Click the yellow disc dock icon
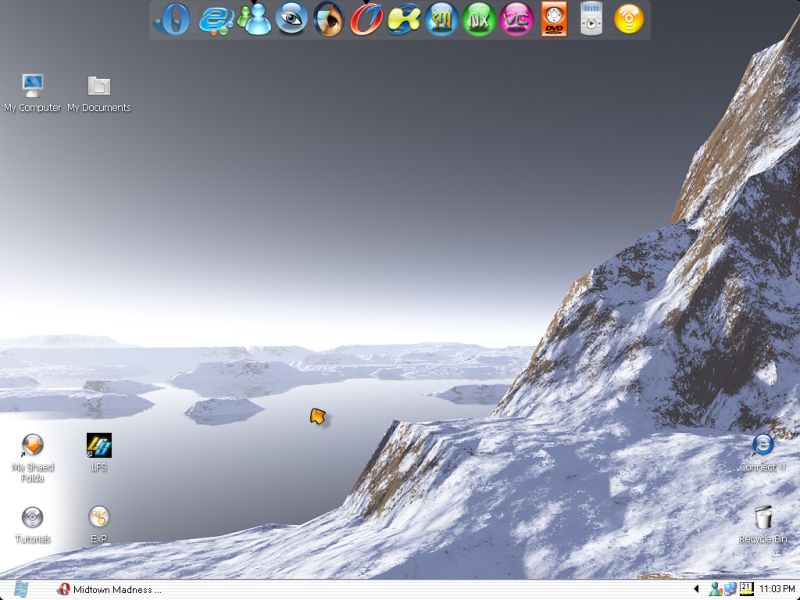The image size is (800, 600). [629, 19]
